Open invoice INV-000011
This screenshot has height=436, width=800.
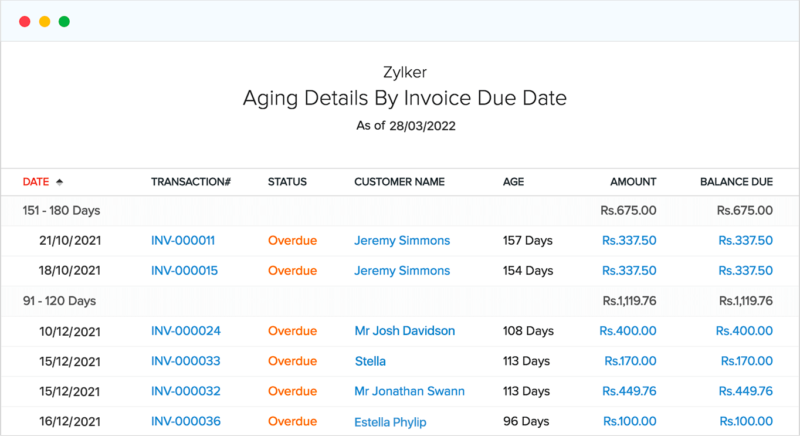pos(185,241)
